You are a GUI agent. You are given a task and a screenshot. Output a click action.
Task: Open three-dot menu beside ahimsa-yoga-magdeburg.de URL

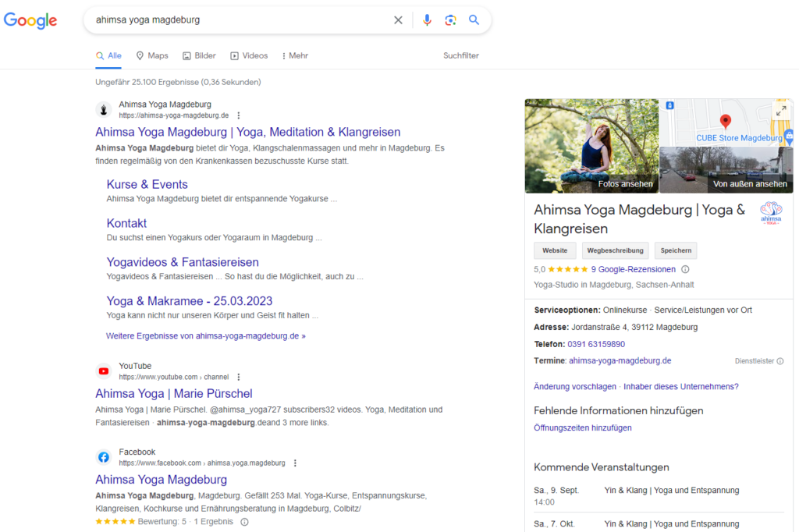239,115
